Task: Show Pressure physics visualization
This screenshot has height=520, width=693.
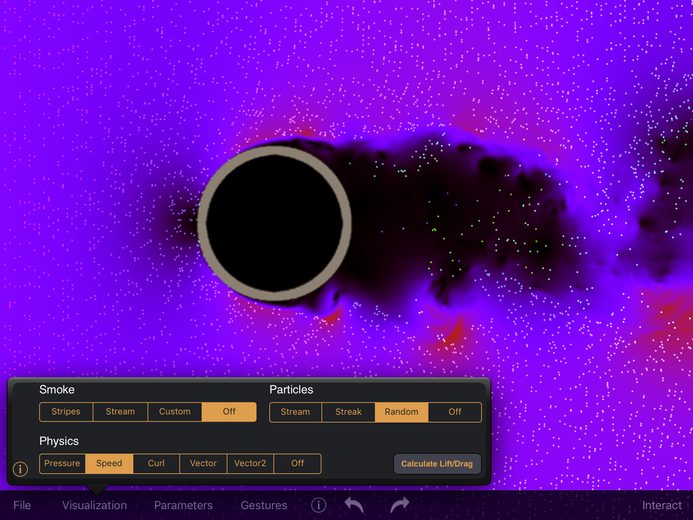Action: (62, 463)
